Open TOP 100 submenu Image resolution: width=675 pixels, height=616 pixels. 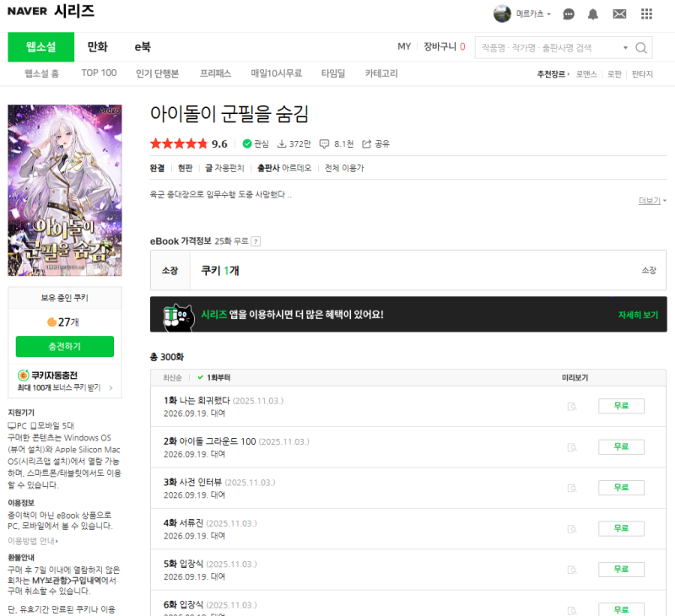click(x=99, y=73)
